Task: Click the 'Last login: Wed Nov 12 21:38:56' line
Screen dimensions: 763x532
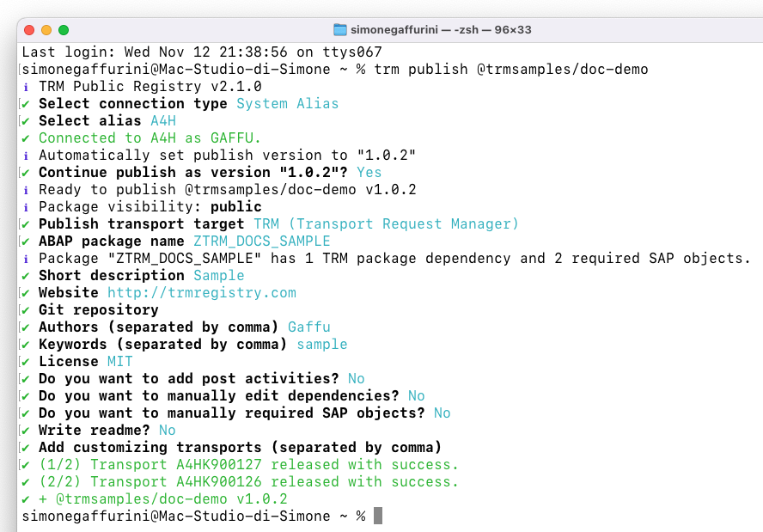Action: (x=202, y=52)
